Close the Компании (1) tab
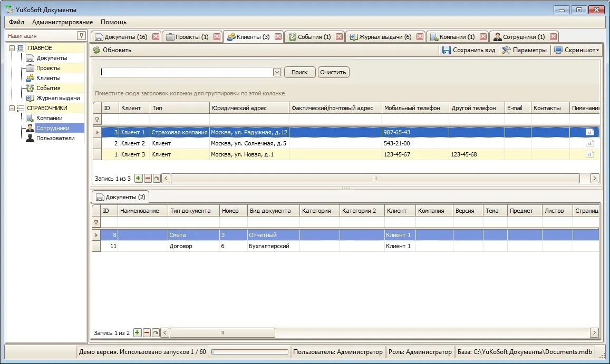610x364 pixels. click(x=483, y=37)
